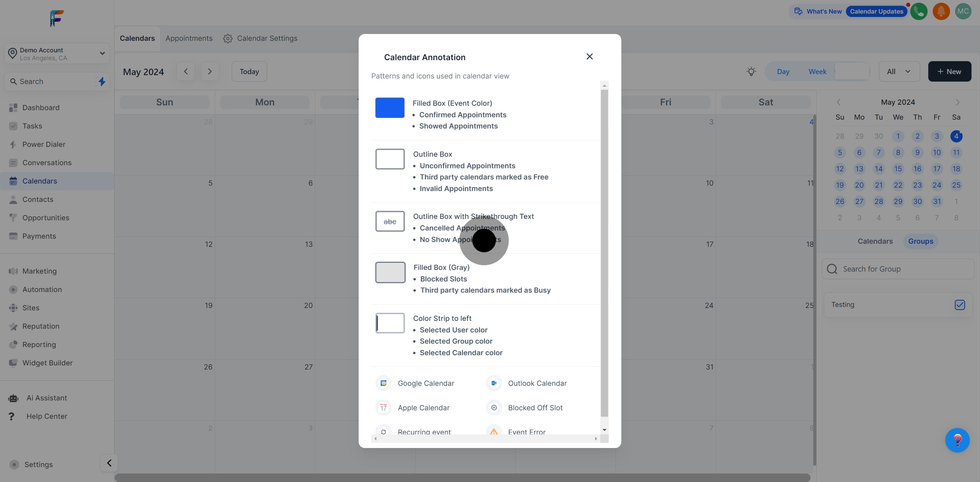Click the green phone dialer icon
Screen dimensions: 980x482
click(919, 12)
